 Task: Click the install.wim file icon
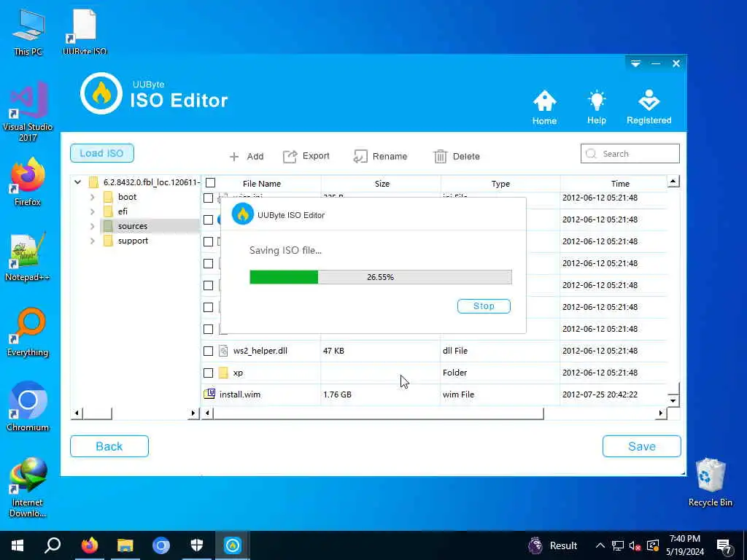(x=209, y=394)
